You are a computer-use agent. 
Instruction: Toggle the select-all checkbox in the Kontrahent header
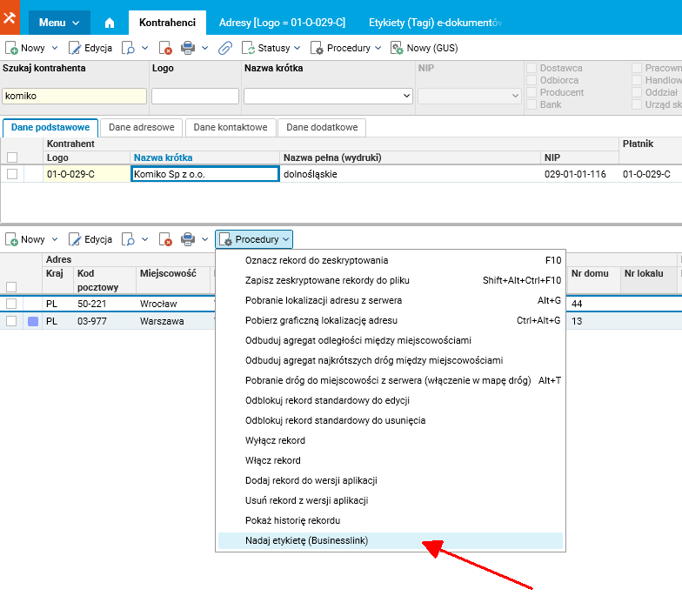[12, 157]
